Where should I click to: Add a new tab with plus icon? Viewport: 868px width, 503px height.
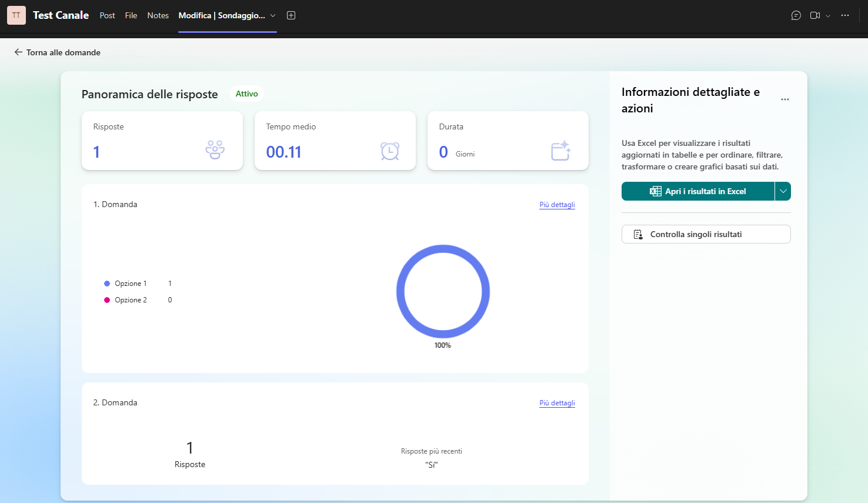pyautogui.click(x=291, y=15)
